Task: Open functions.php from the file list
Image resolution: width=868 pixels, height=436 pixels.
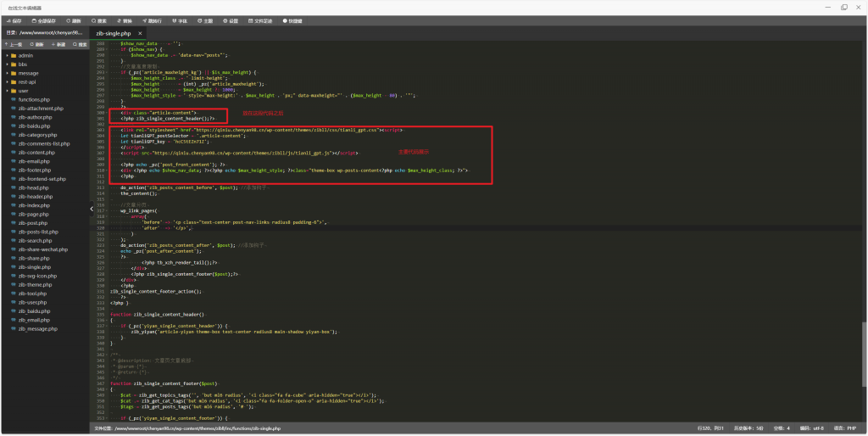Action: pyautogui.click(x=34, y=99)
